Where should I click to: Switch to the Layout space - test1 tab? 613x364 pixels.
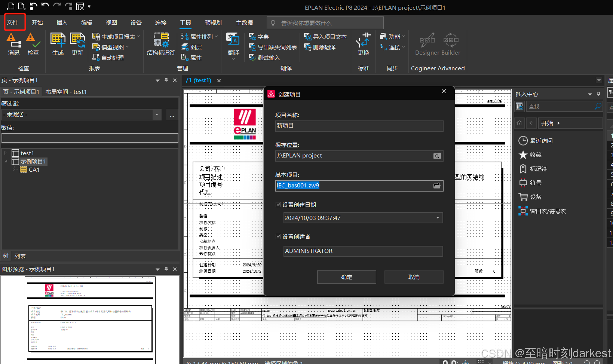[66, 92]
